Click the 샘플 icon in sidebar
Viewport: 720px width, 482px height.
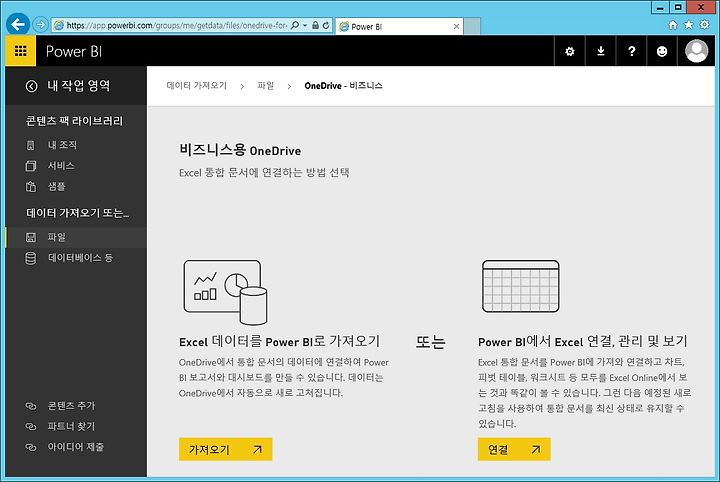pos(31,186)
